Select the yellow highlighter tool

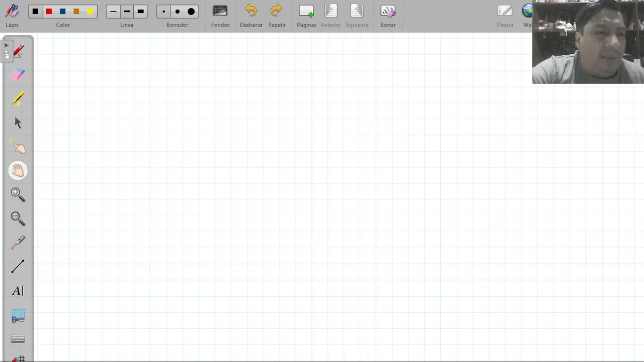[18, 99]
